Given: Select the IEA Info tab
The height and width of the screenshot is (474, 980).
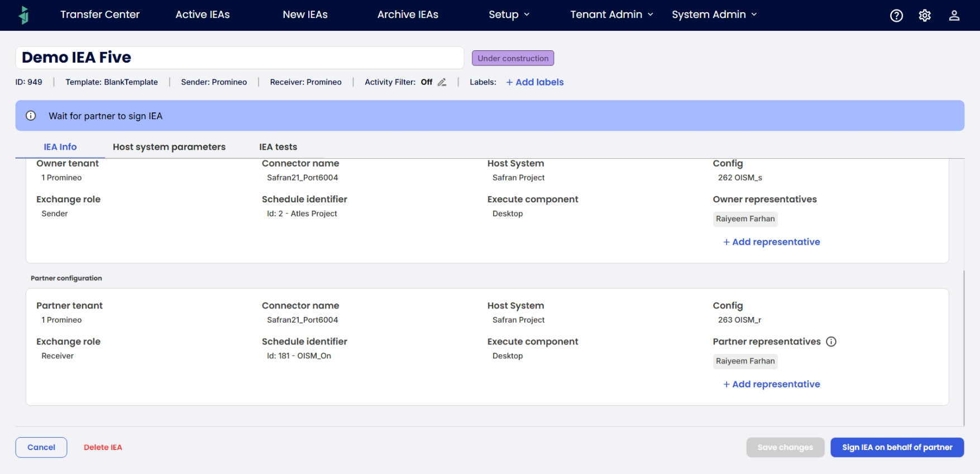Looking at the screenshot, I should tap(60, 147).
